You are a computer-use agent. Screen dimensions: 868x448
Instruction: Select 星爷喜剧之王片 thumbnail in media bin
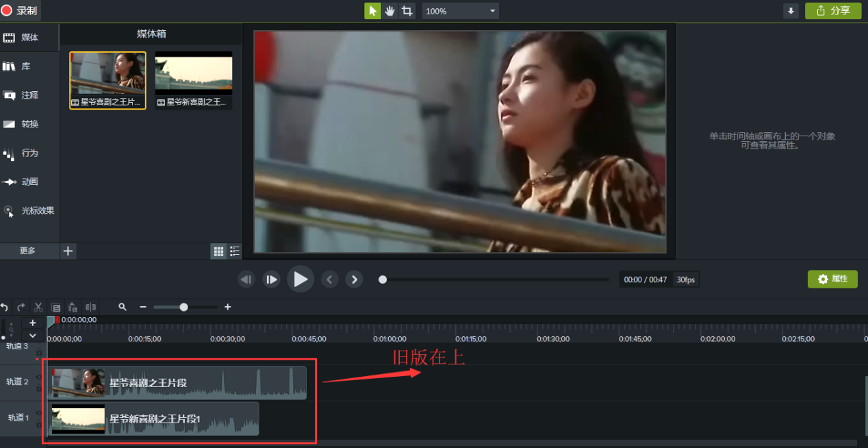coord(108,80)
